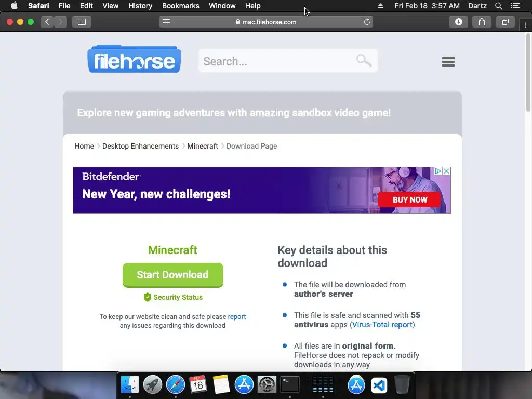Viewport: 532px width, 399px height.
Task: Open the File menu
Action: click(64, 6)
